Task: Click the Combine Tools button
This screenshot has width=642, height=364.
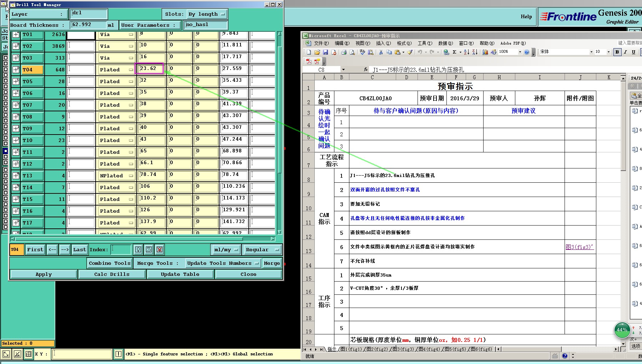Action: (x=110, y=263)
